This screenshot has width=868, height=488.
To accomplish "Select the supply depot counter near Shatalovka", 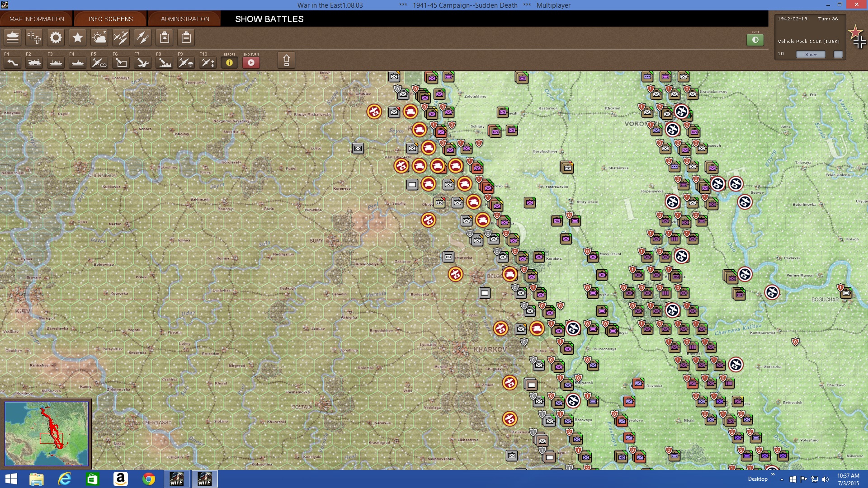I will [x=567, y=168].
